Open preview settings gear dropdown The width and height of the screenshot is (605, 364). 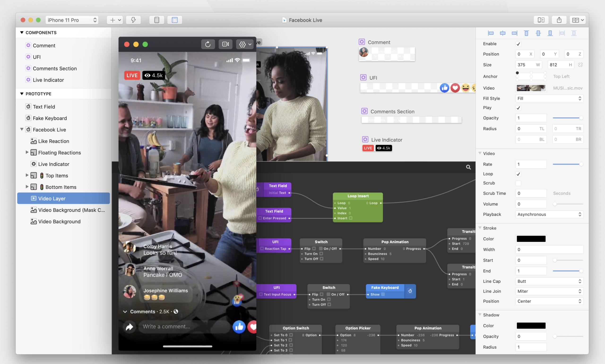pyautogui.click(x=245, y=44)
